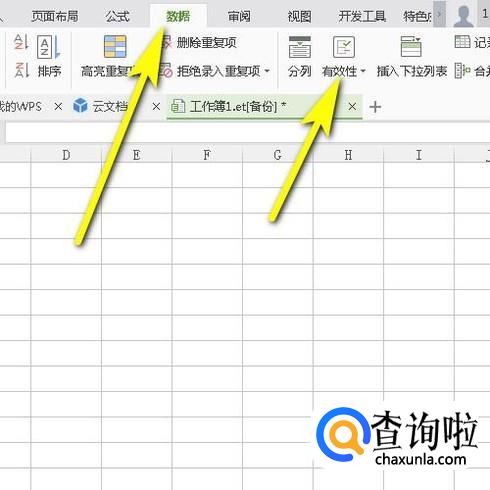Open the 排序 sort dialog icon

(49, 47)
